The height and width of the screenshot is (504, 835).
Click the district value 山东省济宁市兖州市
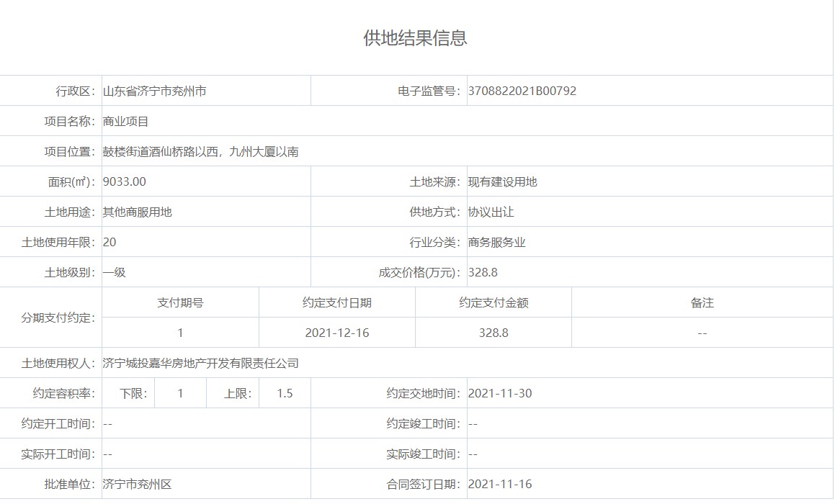pyautogui.click(x=154, y=91)
